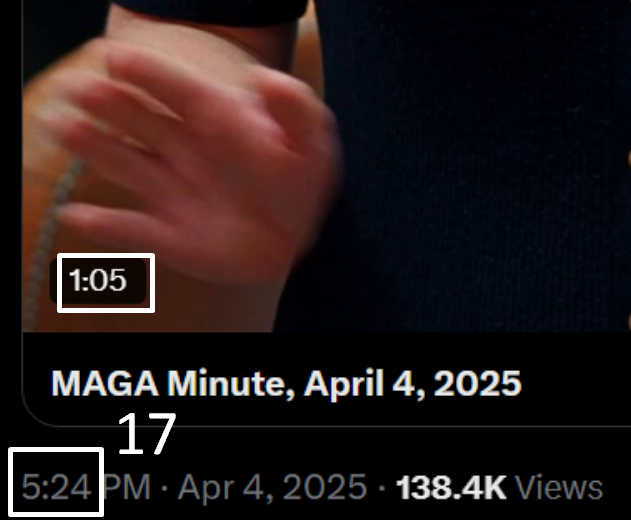This screenshot has height=520, width=631.
Task: Click the dot separator before 138.4K Views
Action: coord(382,488)
